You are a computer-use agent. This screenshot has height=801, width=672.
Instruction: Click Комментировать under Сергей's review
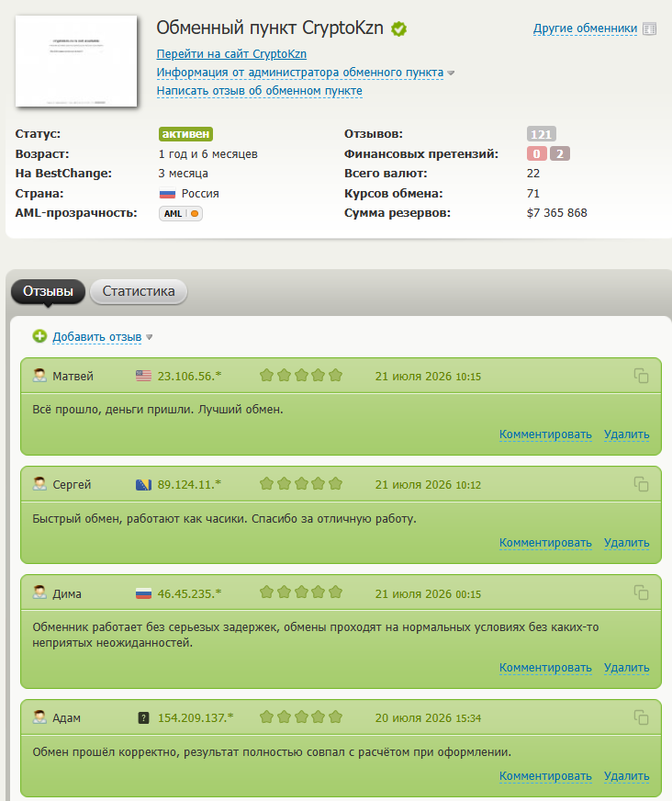click(x=545, y=543)
